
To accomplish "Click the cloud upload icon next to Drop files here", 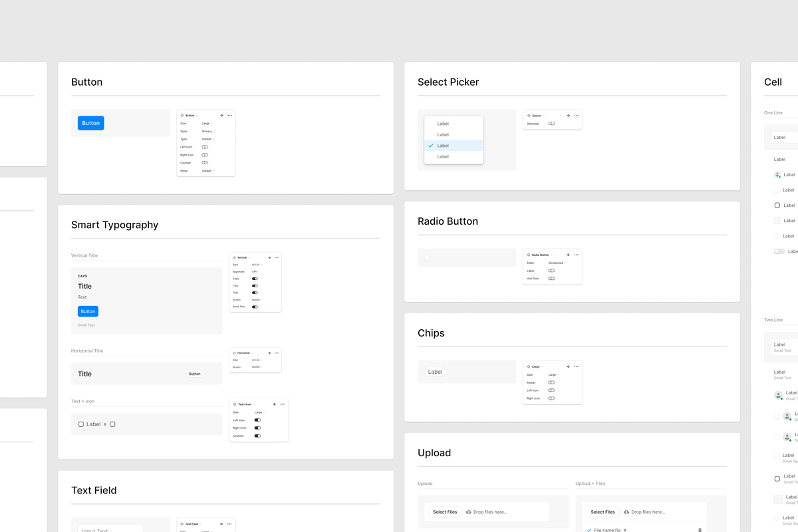I will [x=468, y=512].
